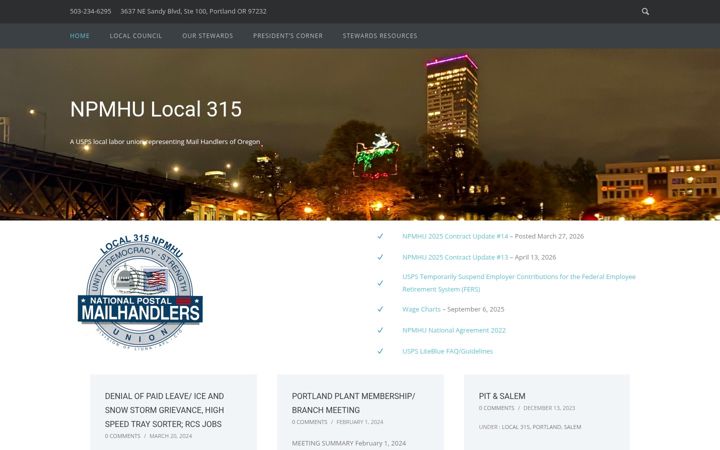Select the Local 315 category tag
This screenshot has width=720, height=450.
(x=515, y=427)
